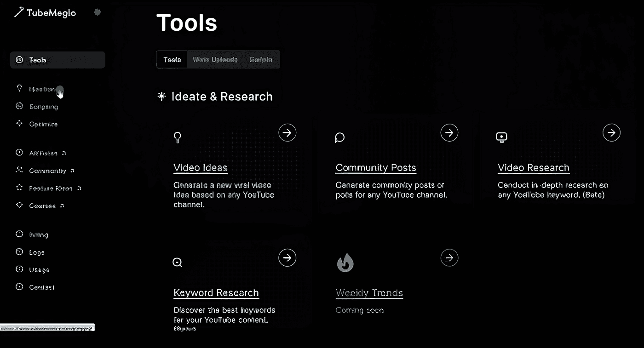Switch the tab selector to Your Uploads
Viewport: 644px width, 348px height.
click(215, 59)
